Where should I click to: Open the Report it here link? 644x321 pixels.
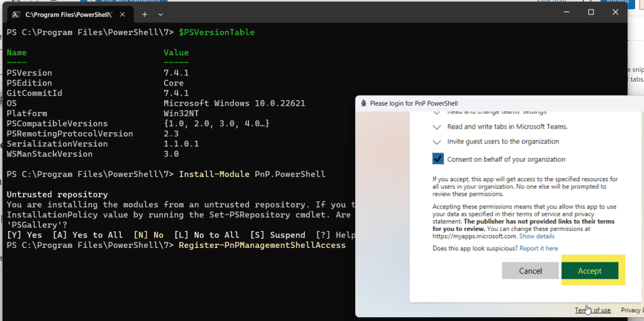(538, 248)
